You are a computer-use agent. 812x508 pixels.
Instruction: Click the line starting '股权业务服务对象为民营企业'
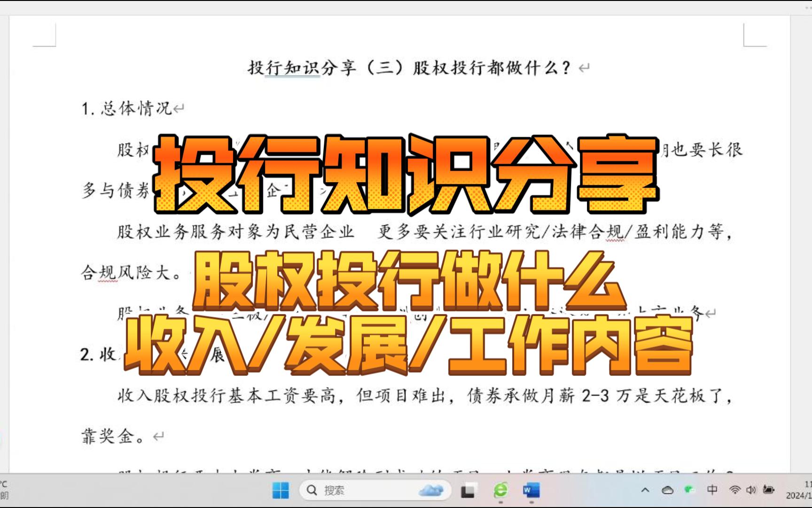pos(425,232)
